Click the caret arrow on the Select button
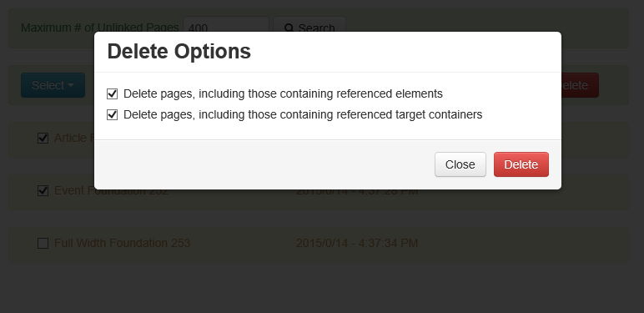This screenshot has width=644, height=313. pyautogui.click(x=71, y=85)
